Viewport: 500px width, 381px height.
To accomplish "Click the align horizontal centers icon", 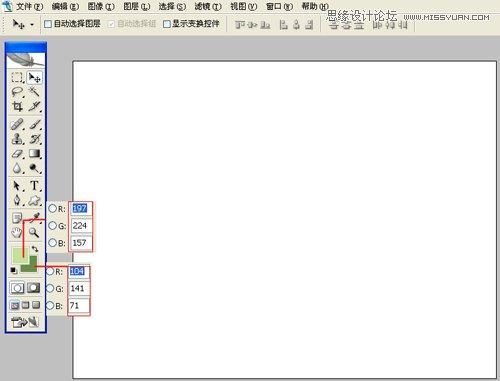I will pyautogui.click(x=296, y=24).
